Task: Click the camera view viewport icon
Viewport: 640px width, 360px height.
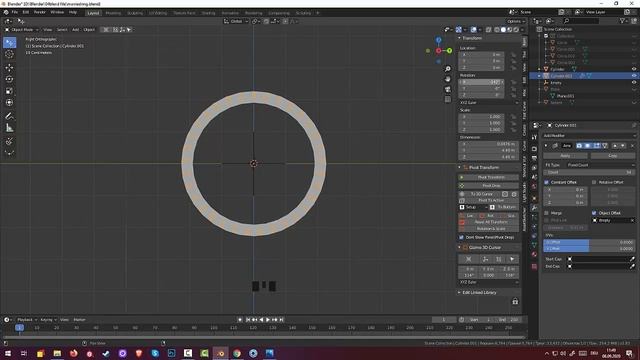Action: coord(448,89)
